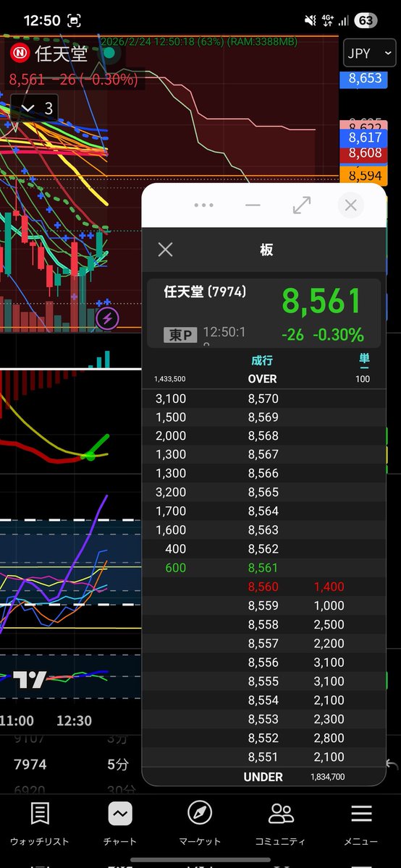401x868 pixels.
Task: Tap the Nintendo logo icon in chart header
Action: pyautogui.click(x=20, y=54)
